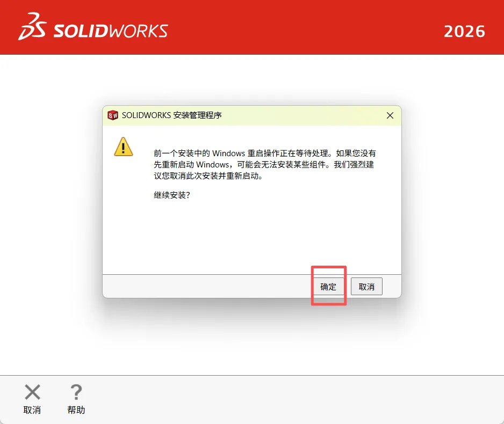Click the 取消 label under the X icon
This screenshot has height=424, width=504.
tap(32, 410)
